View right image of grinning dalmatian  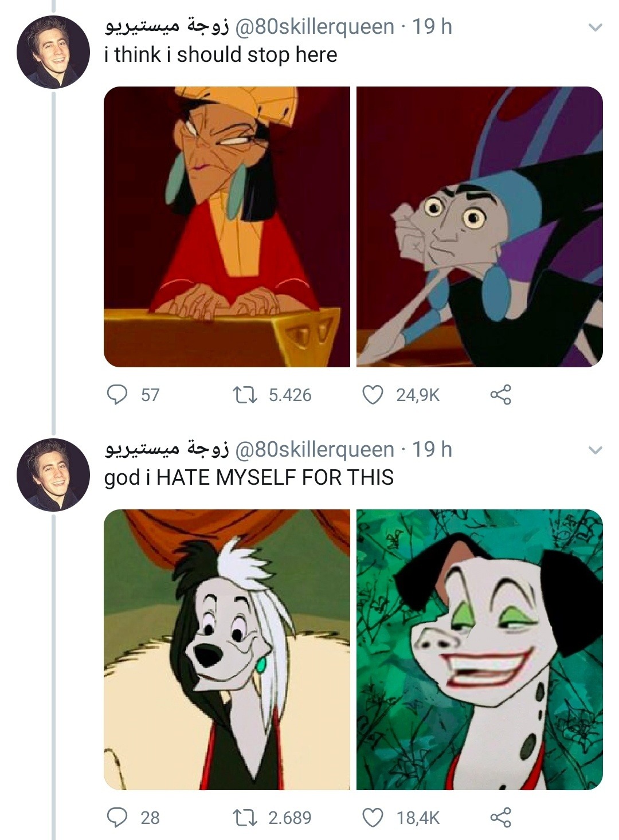[479, 649]
